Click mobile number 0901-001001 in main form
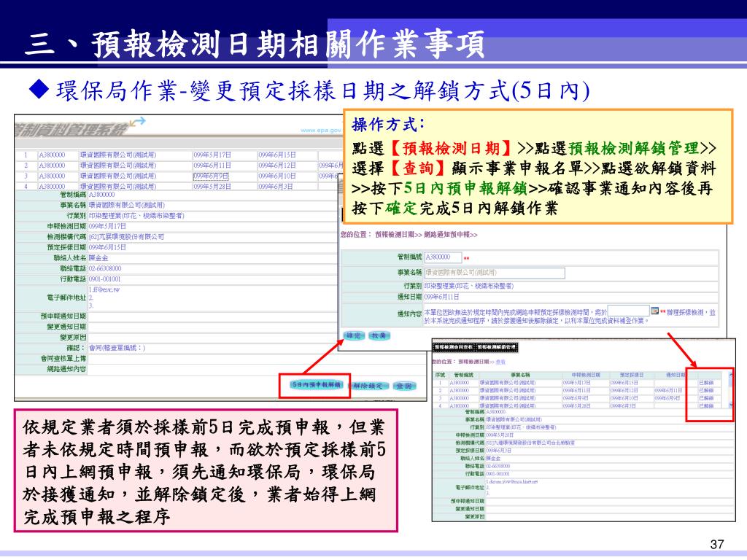Viewport: 747px width, 560px height. coord(105,279)
